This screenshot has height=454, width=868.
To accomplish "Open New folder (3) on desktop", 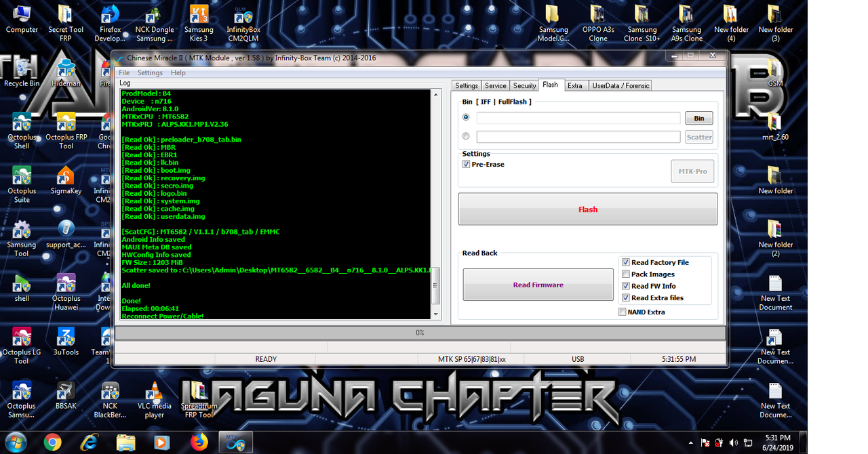I will [x=775, y=24].
